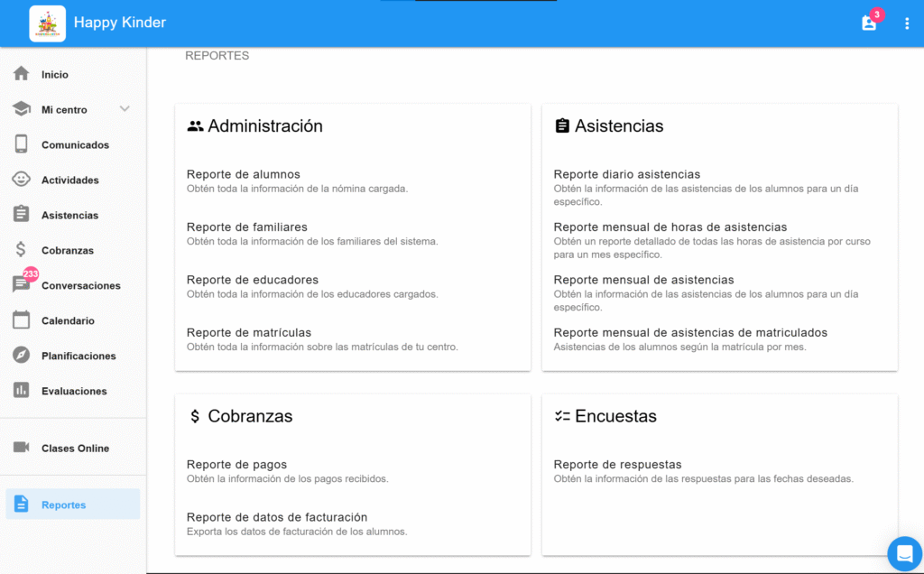Click the Cobranzas card dollar icon
The width and height of the screenshot is (924, 574).
195,416
